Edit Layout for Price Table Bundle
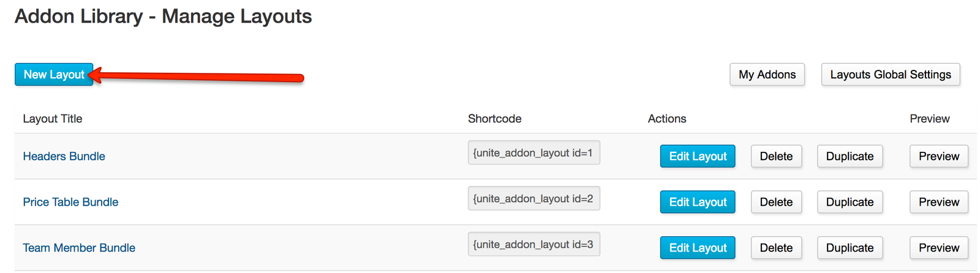Screen dimensions: 980x273 698,202
